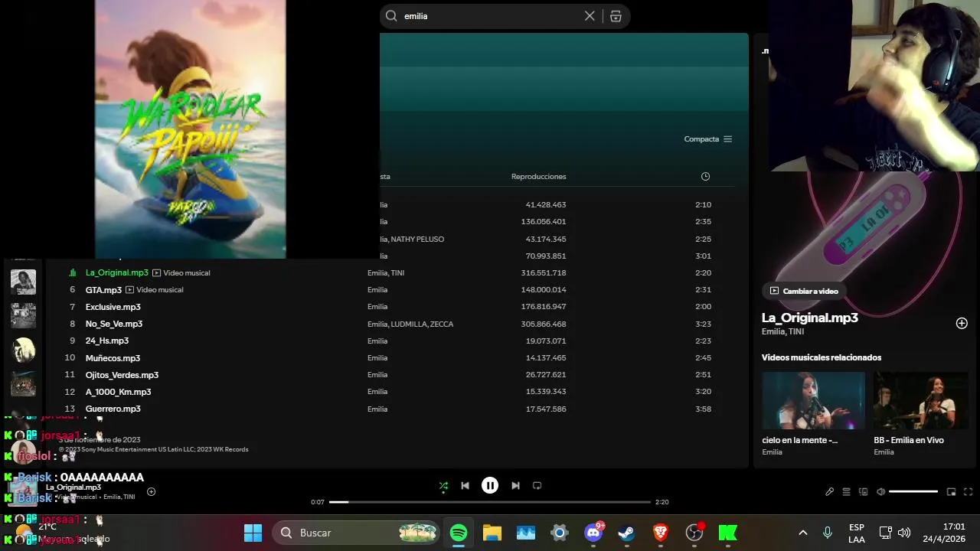Pause the current song
The width and height of the screenshot is (980, 551).
pyautogui.click(x=490, y=485)
